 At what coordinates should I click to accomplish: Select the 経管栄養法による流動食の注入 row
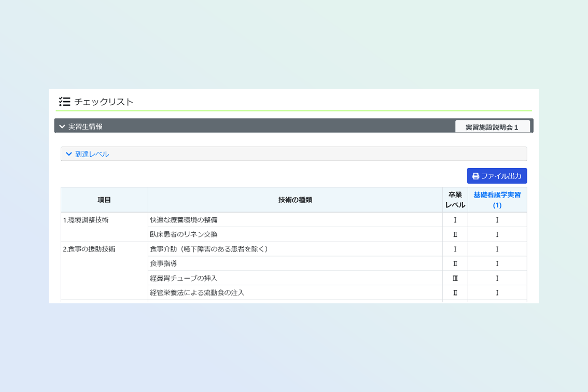(x=197, y=292)
